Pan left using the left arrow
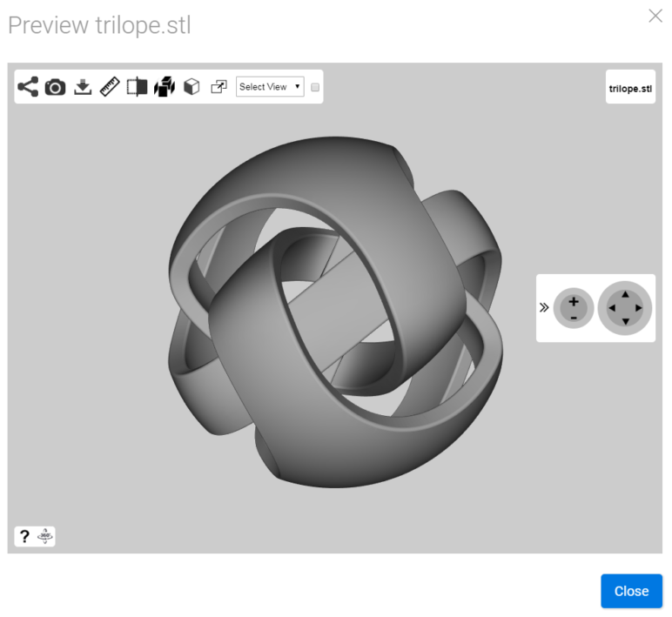The height and width of the screenshot is (617, 672). coord(612,308)
